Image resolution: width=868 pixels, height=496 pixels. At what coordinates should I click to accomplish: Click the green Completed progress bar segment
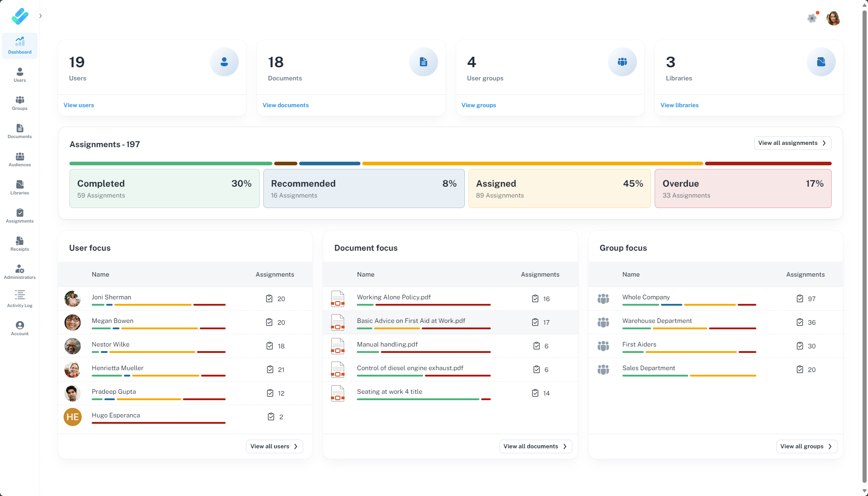pyautogui.click(x=171, y=164)
